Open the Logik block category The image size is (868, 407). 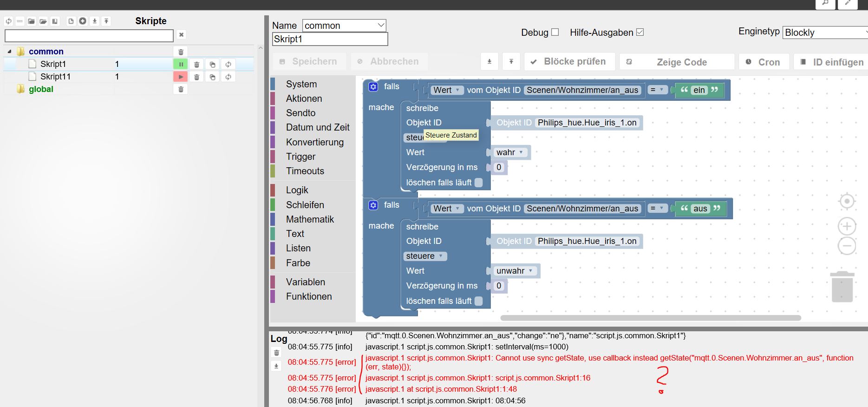point(297,190)
